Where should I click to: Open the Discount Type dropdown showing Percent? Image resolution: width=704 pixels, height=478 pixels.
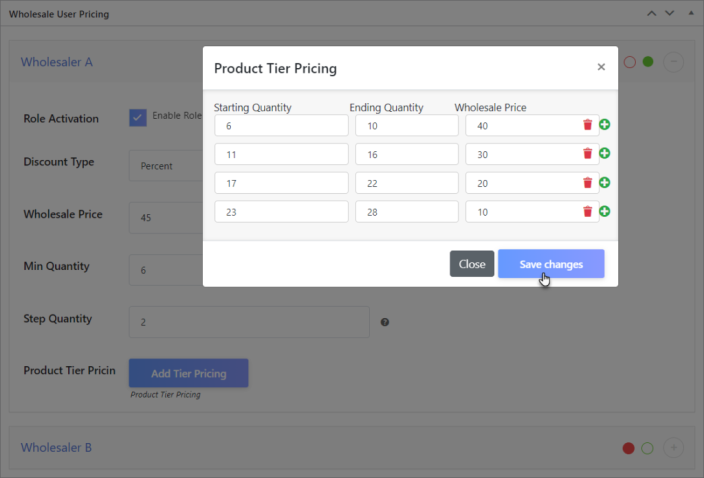(166, 166)
